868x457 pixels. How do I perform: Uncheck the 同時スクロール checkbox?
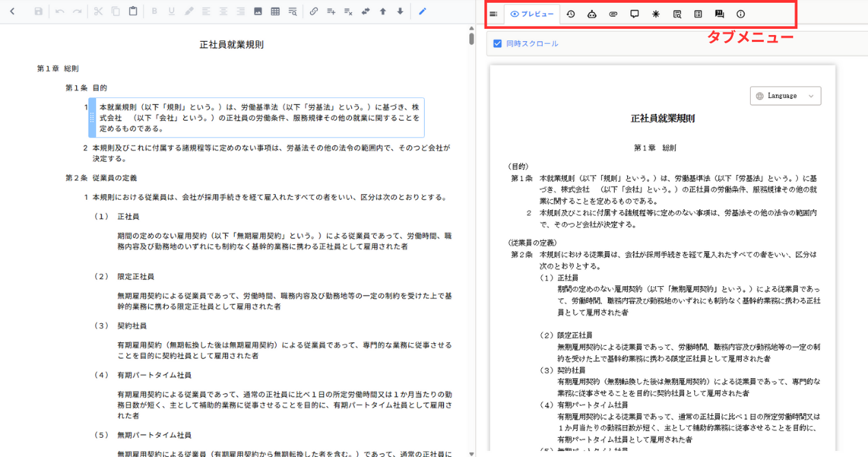pos(498,43)
